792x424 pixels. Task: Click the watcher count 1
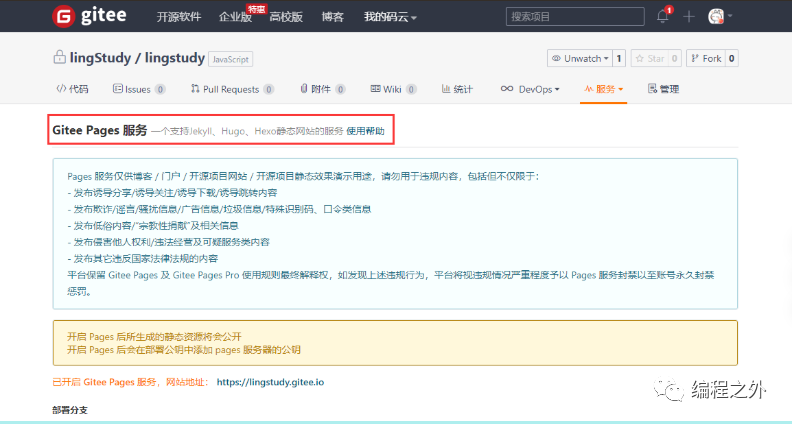(x=619, y=59)
